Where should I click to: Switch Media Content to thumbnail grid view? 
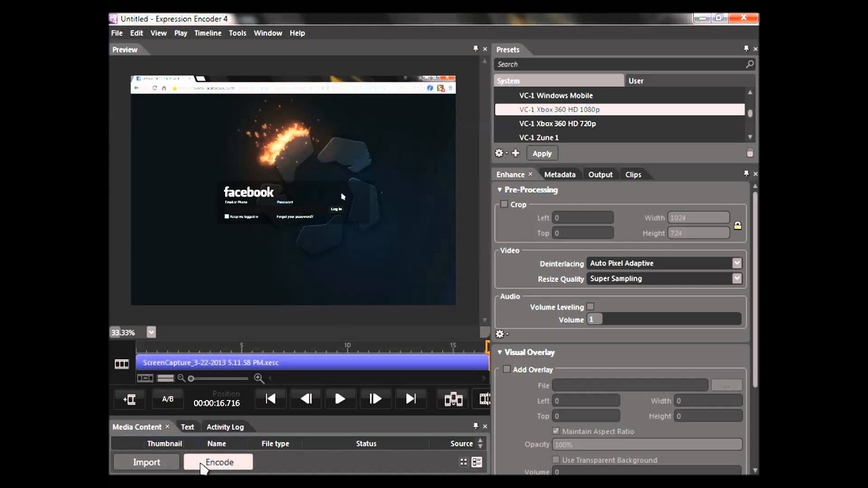click(x=464, y=462)
